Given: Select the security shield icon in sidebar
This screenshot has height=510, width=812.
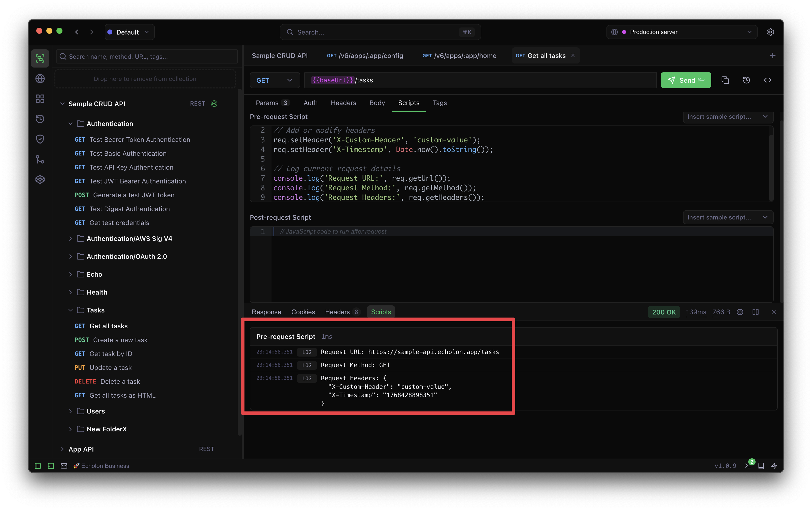Looking at the screenshot, I should (x=40, y=139).
